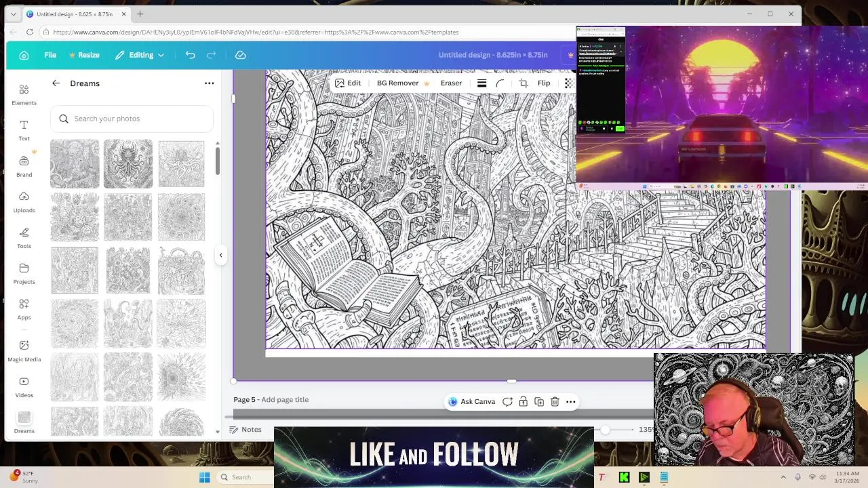
Task: Click Add page title field
Action: (285, 400)
